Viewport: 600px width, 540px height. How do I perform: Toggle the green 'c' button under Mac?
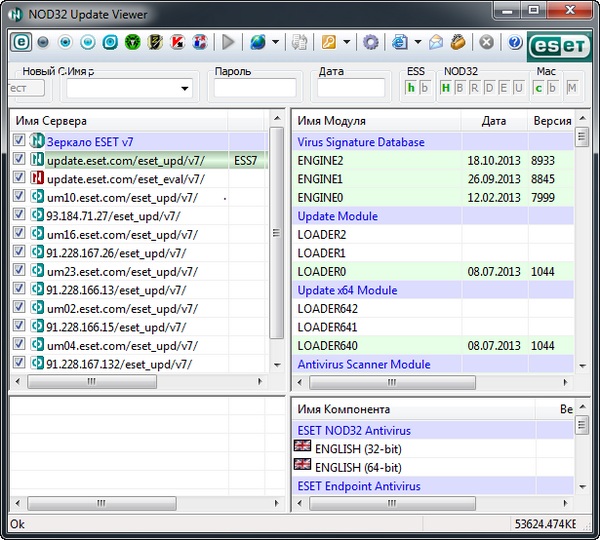point(538,88)
